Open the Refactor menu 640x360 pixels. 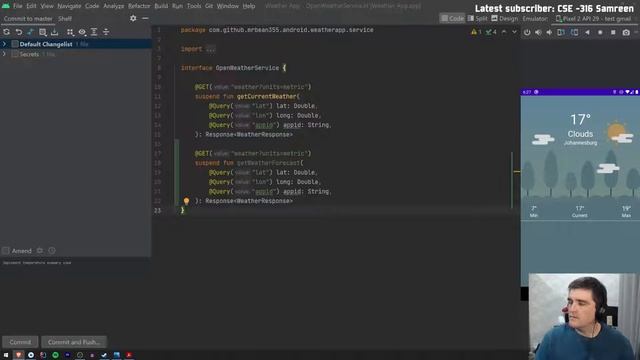click(139, 6)
